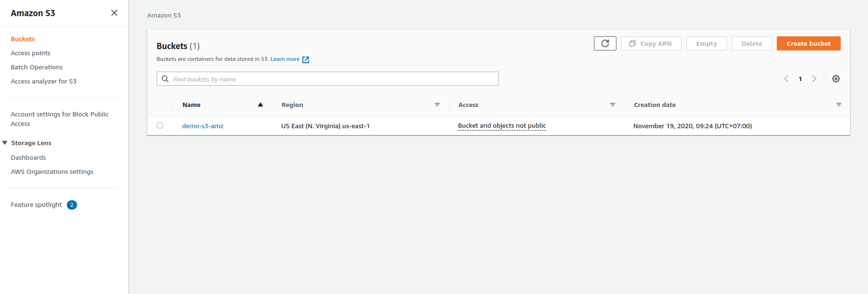Sort by Creation date dropdown arrow

(x=839, y=105)
